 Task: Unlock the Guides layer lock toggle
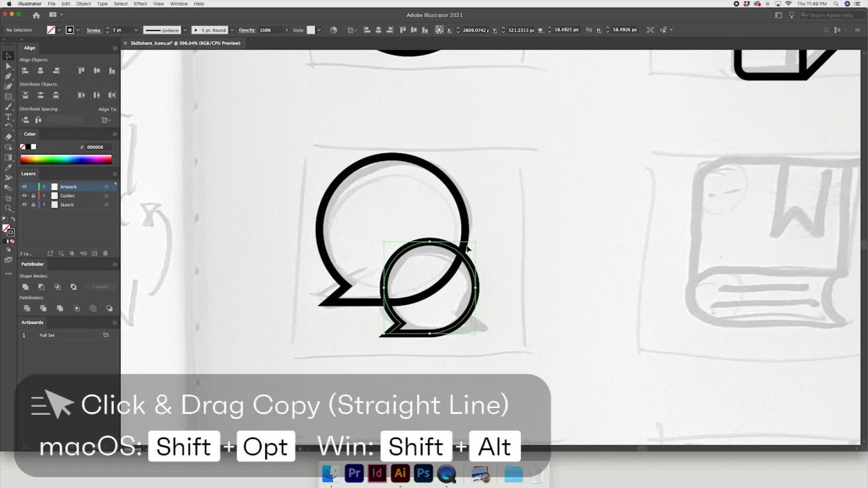[33, 196]
